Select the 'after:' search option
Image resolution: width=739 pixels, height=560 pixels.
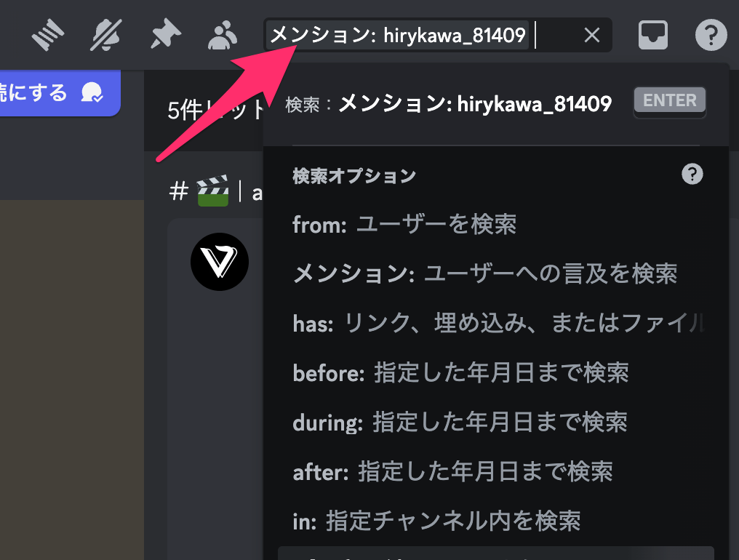pos(496,472)
